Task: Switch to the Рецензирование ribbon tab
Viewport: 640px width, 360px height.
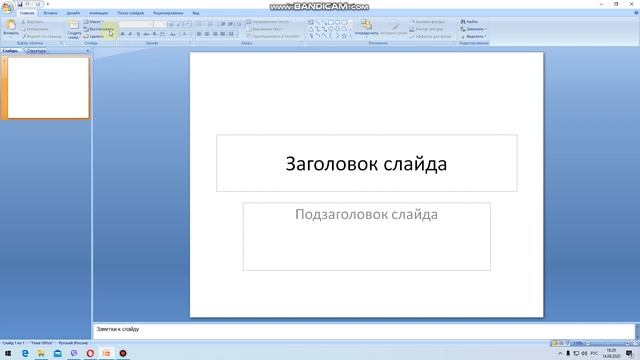Action: (x=168, y=13)
